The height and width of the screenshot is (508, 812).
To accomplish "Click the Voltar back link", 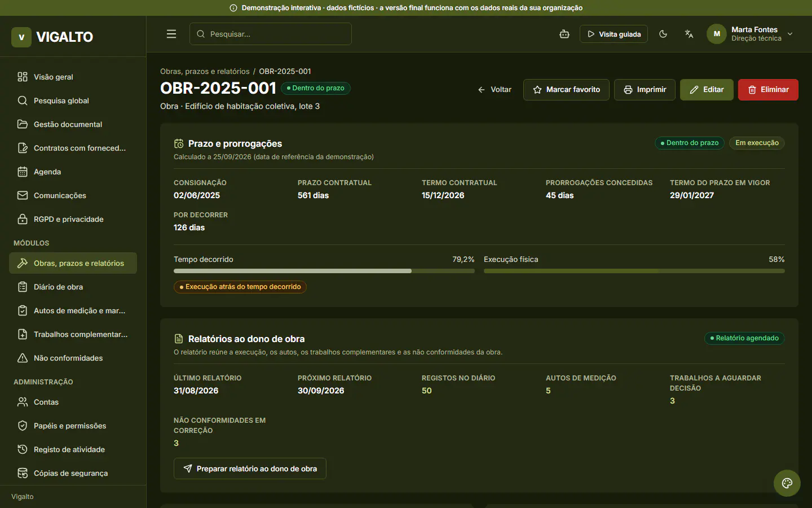I will pos(495,90).
